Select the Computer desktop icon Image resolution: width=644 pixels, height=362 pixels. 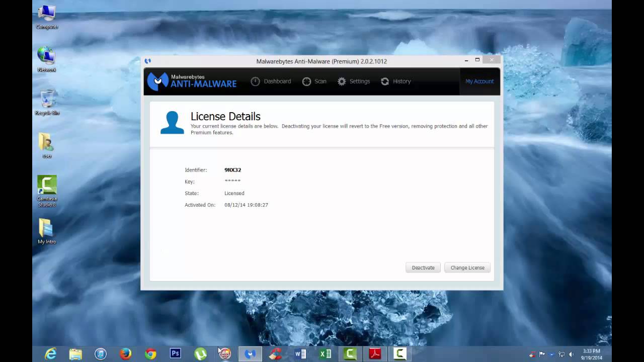point(47,17)
